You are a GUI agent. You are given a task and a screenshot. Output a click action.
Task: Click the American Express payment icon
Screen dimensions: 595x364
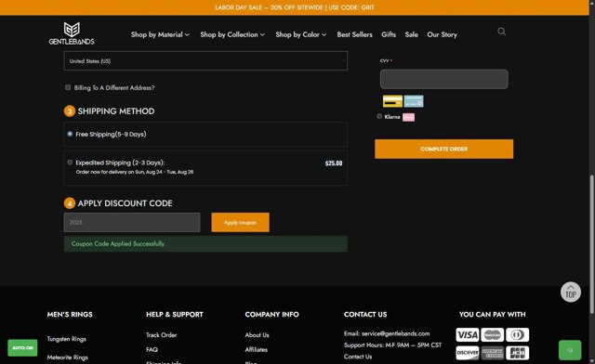(492, 353)
